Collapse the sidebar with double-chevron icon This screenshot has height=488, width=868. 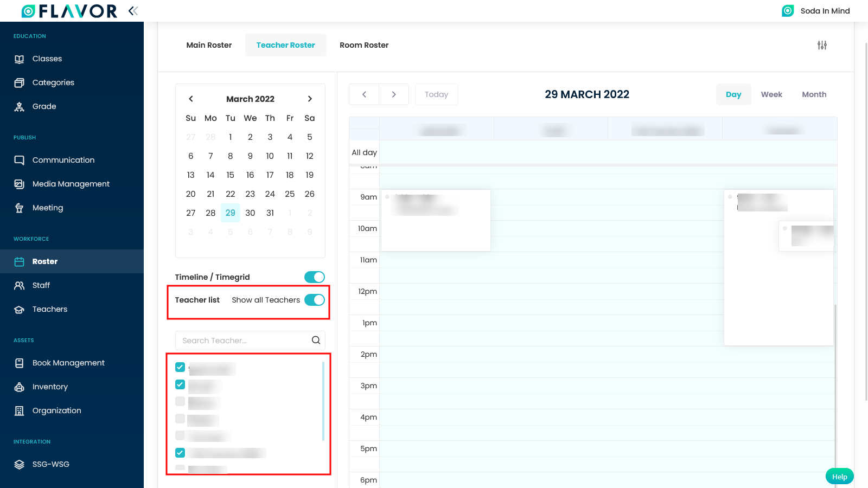click(x=133, y=11)
